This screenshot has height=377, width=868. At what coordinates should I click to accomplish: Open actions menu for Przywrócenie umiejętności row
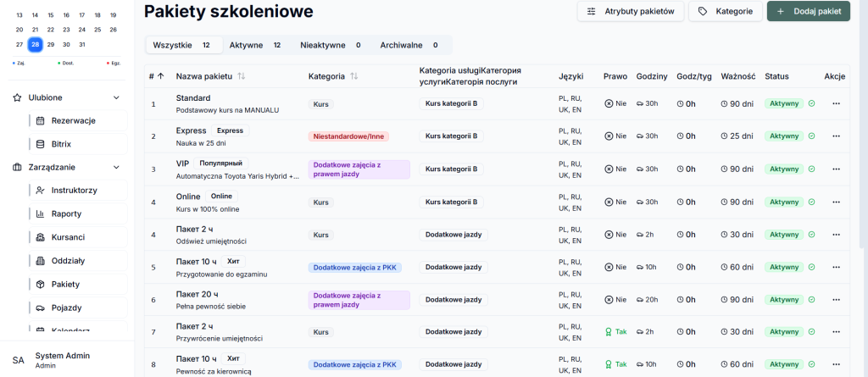click(x=836, y=332)
